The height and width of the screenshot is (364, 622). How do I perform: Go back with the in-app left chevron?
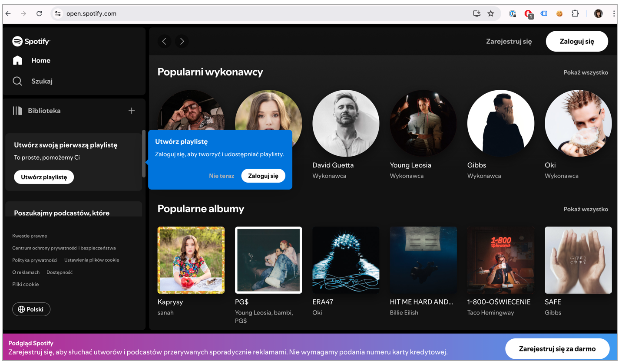164,41
